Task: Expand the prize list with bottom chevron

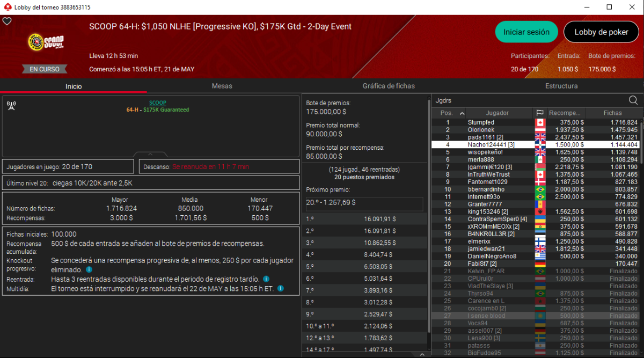Action: (422, 354)
